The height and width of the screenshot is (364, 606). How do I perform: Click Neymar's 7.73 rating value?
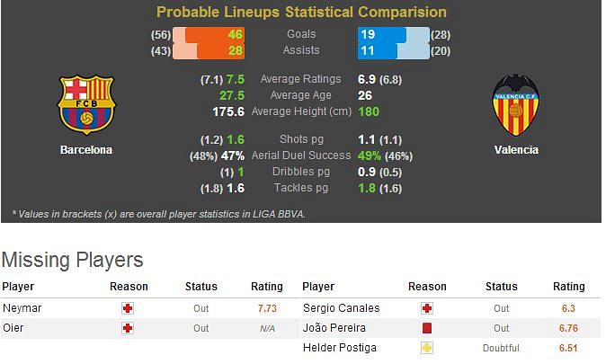(267, 308)
